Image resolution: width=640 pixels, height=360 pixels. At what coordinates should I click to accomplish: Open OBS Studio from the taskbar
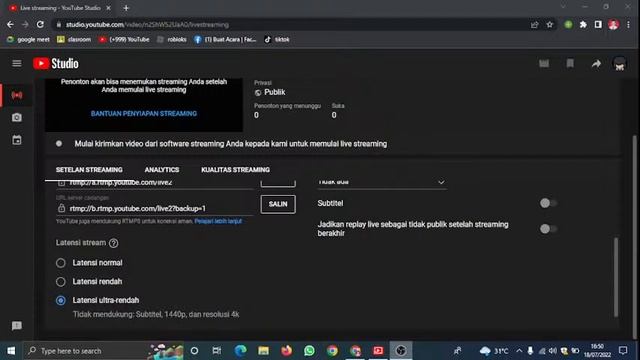[x=401, y=351]
